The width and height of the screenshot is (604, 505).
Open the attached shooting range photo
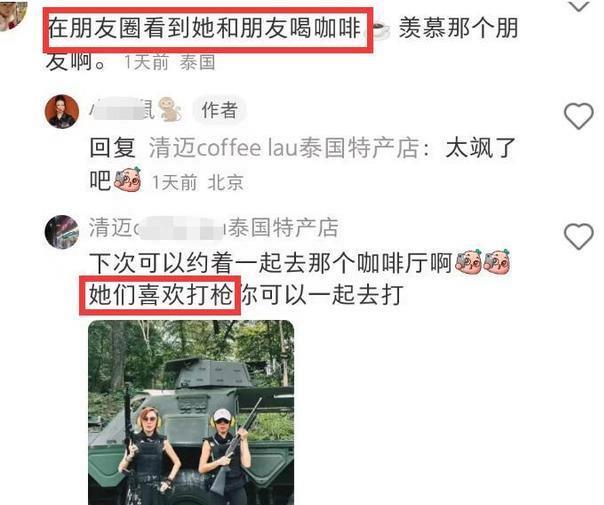click(191, 412)
